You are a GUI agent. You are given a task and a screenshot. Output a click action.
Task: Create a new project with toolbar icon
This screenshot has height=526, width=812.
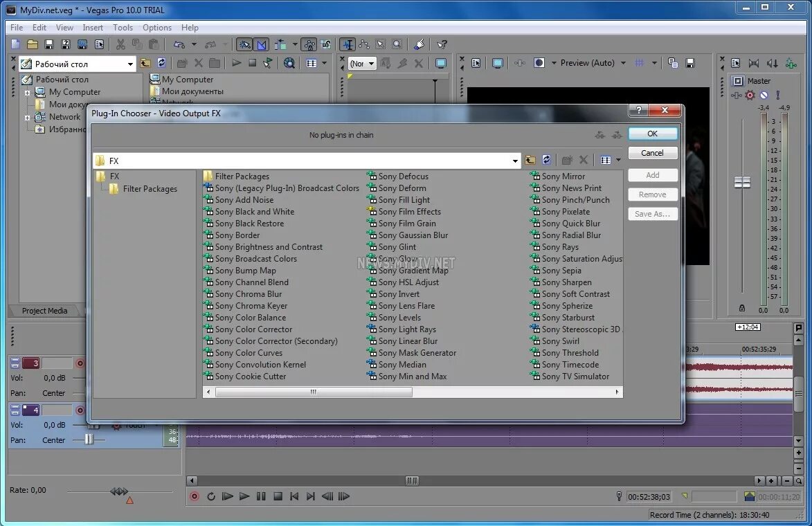click(x=15, y=44)
